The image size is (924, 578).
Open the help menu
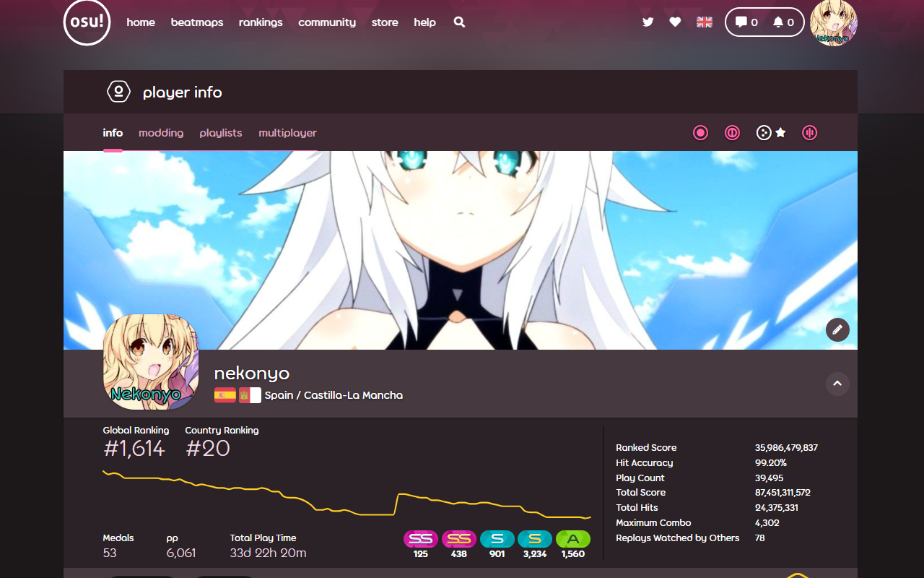pos(424,22)
